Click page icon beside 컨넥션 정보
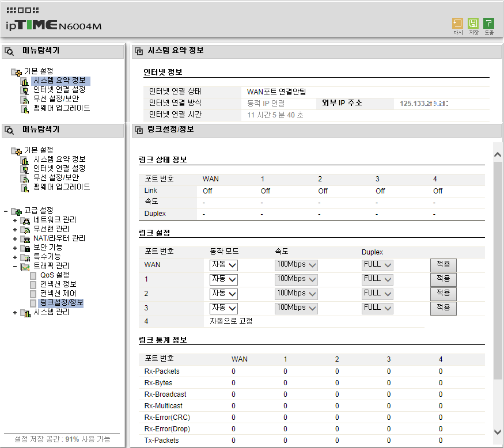Viewport: 504px width, 448px height. tap(33, 284)
